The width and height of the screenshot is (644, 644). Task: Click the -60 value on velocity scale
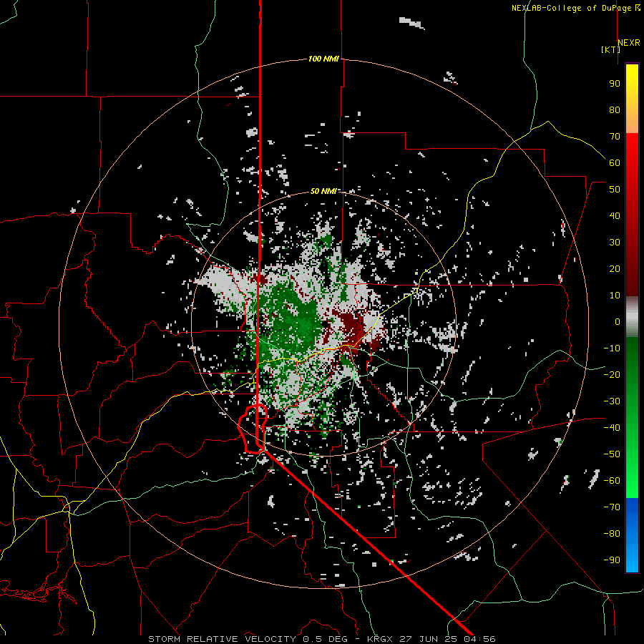[612, 481]
